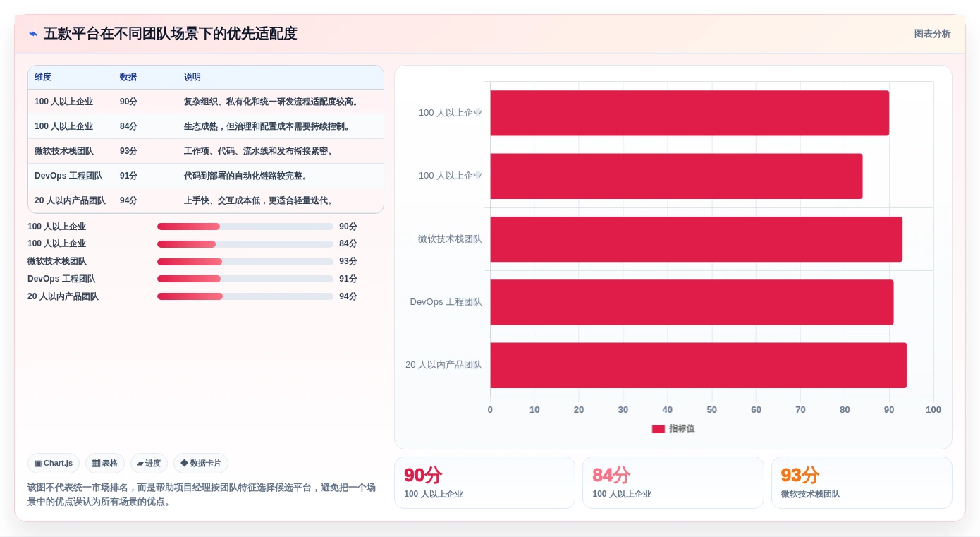This screenshot has width=980, height=537.
Task: Click the progress bar showing 84分
Action: tap(245, 244)
